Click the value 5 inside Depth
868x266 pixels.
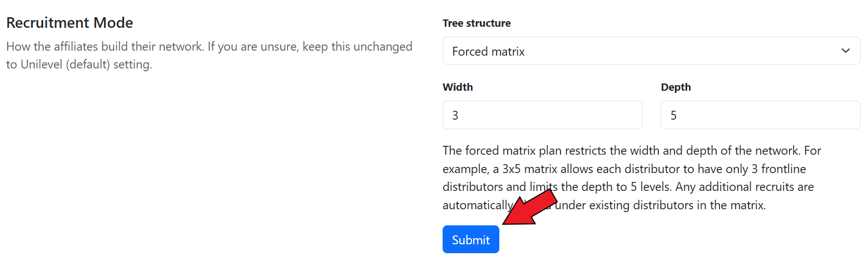(673, 116)
